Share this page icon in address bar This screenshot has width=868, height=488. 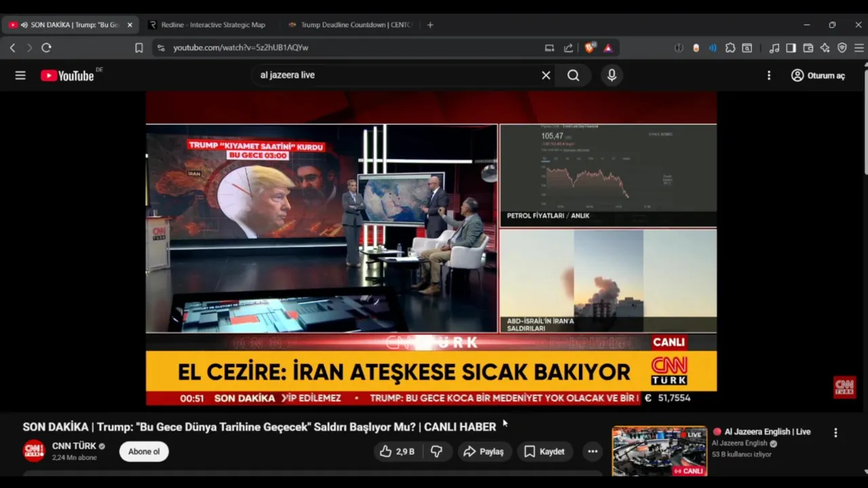pos(568,47)
